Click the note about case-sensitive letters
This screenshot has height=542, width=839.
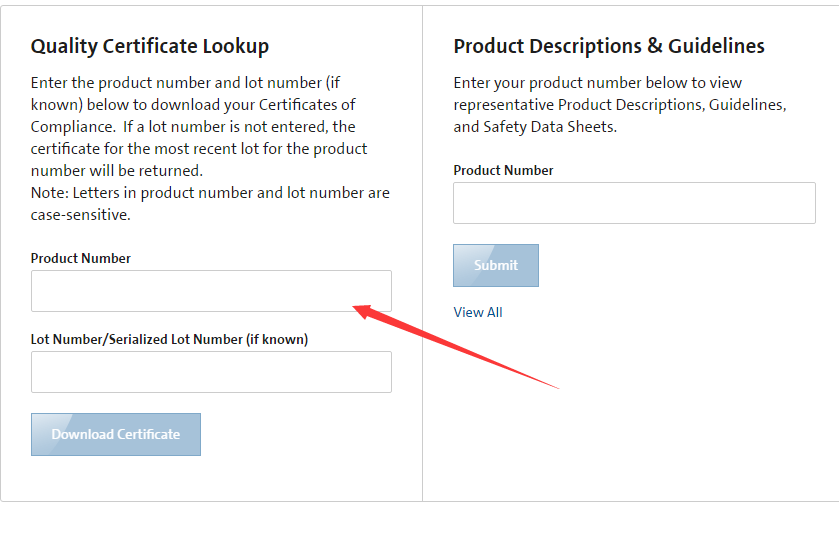pos(210,203)
